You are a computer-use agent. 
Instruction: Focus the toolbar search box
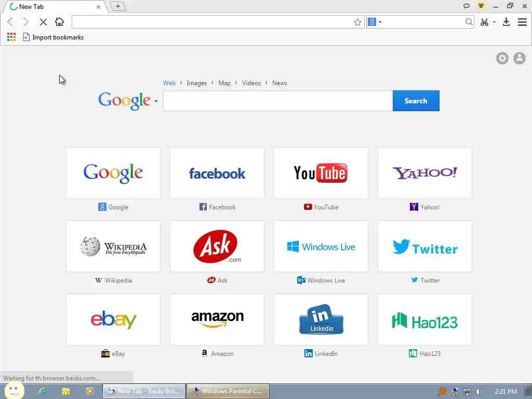click(x=423, y=22)
